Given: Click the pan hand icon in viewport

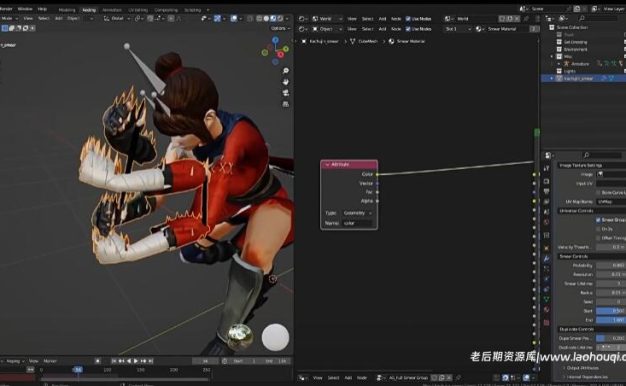Looking at the screenshot, I should tap(285, 82).
